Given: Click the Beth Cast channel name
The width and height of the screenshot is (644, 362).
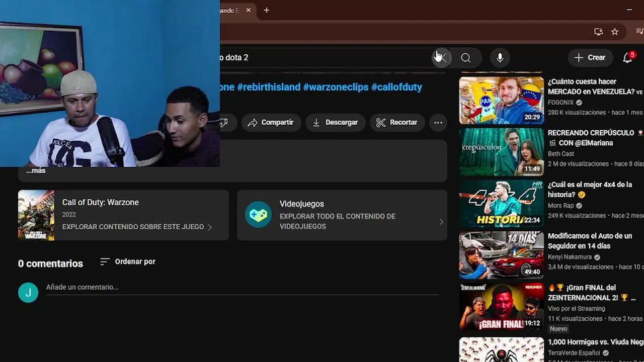Looking at the screenshot, I should pos(561,154).
